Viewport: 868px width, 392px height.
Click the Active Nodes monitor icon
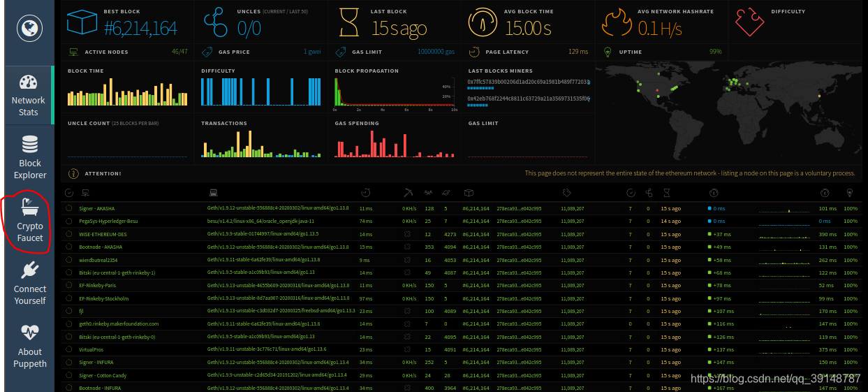[x=73, y=52]
